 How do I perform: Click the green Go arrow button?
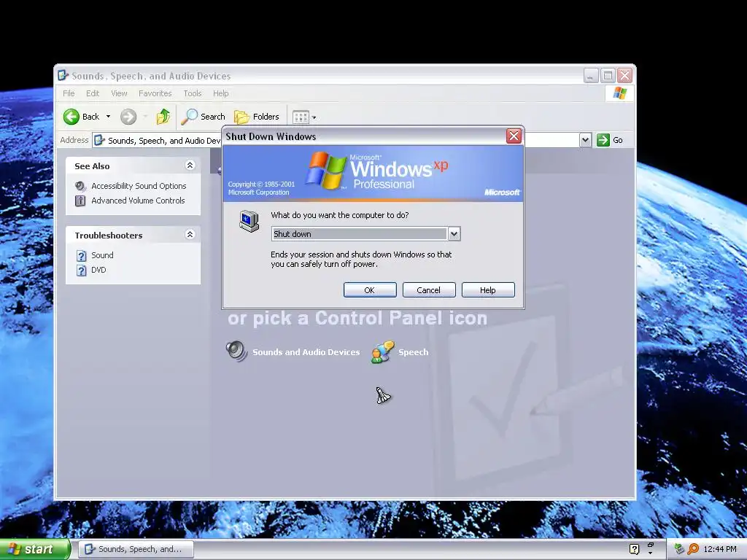pyautogui.click(x=603, y=140)
